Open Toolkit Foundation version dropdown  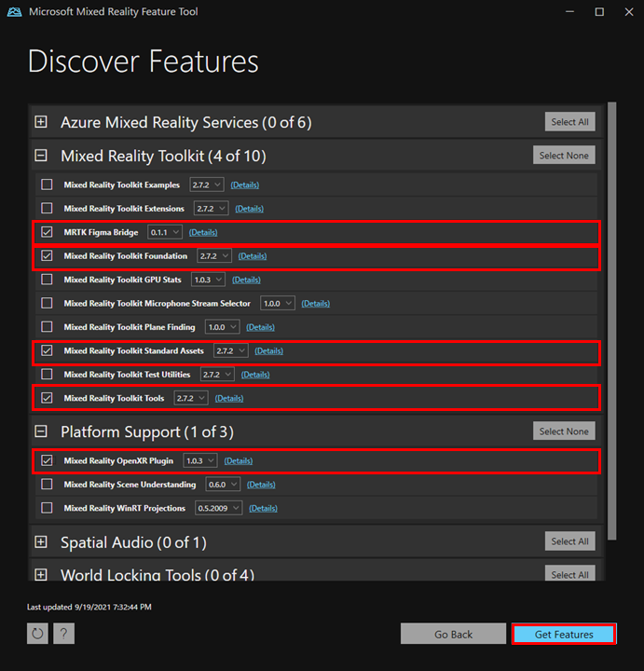tap(214, 256)
